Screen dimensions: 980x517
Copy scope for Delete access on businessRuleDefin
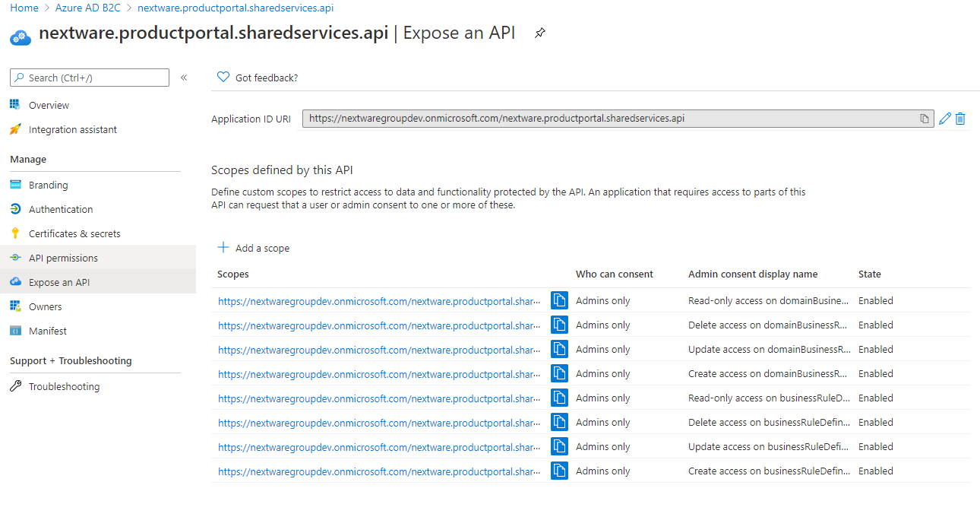(560, 422)
